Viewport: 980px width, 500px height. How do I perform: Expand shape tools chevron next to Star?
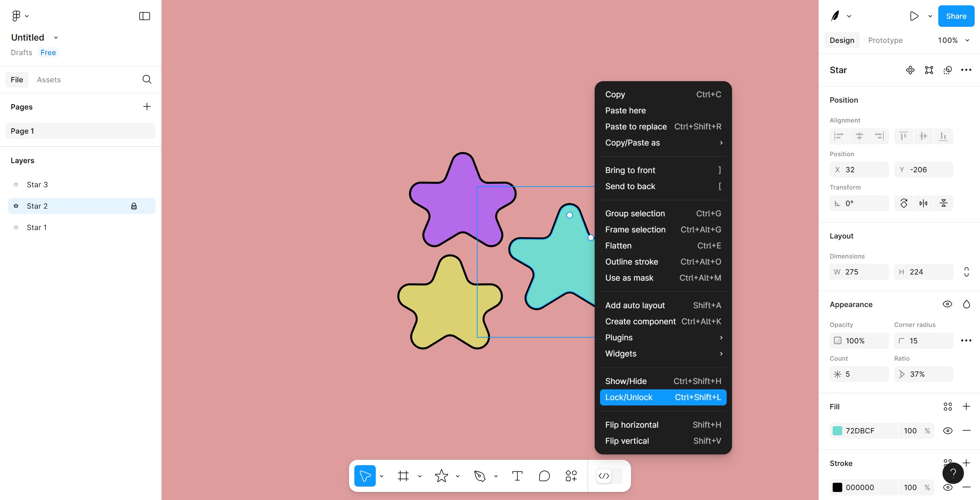458,476
